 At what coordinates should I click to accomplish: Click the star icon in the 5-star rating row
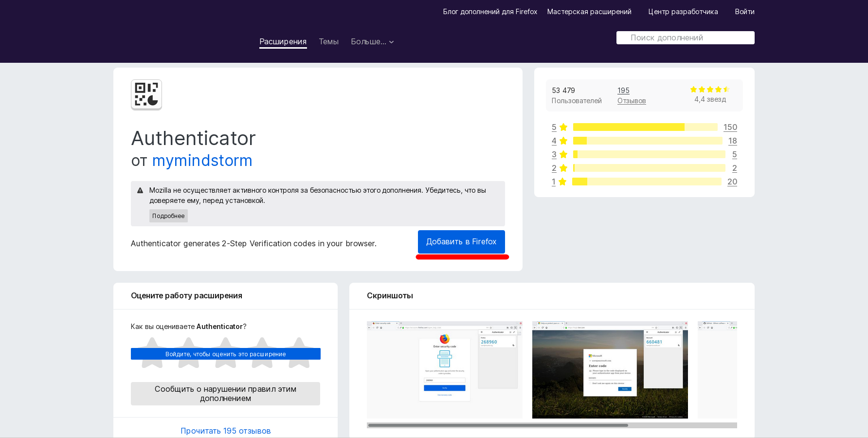coord(563,127)
